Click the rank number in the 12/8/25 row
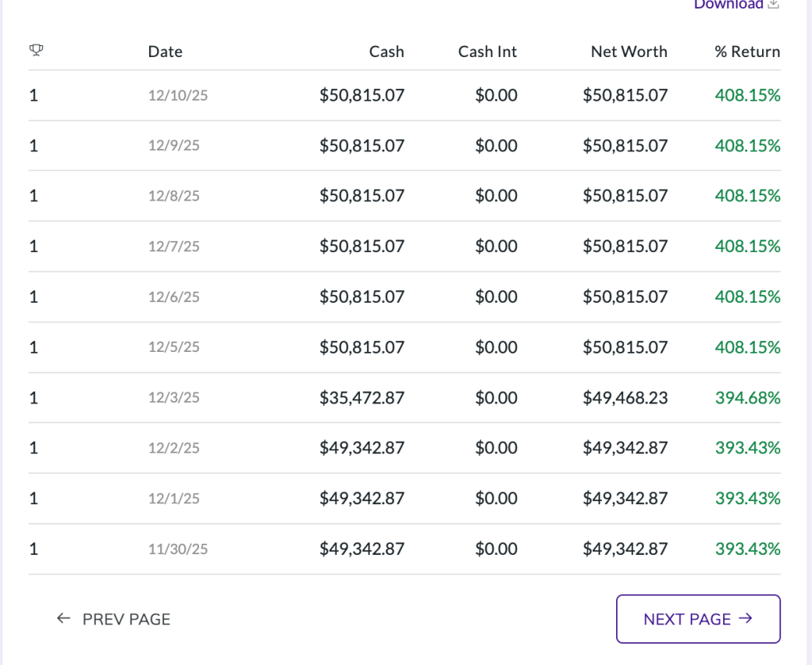The width and height of the screenshot is (812, 665). tap(33, 196)
